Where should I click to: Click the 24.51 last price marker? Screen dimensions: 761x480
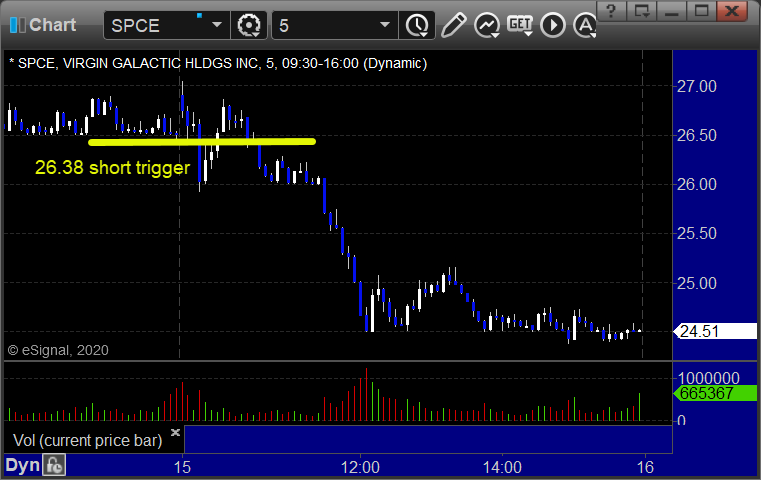pyautogui.click(x=715, y=331)
